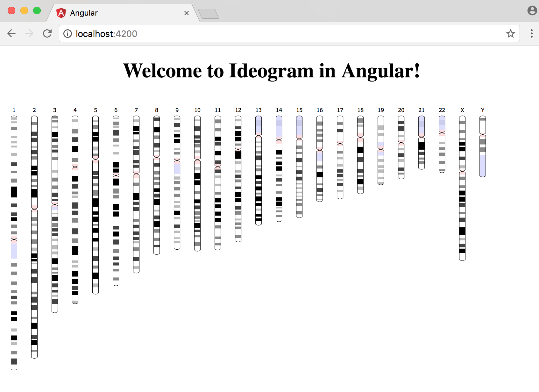Select chromosome 18 ideogram

[360, 154]
